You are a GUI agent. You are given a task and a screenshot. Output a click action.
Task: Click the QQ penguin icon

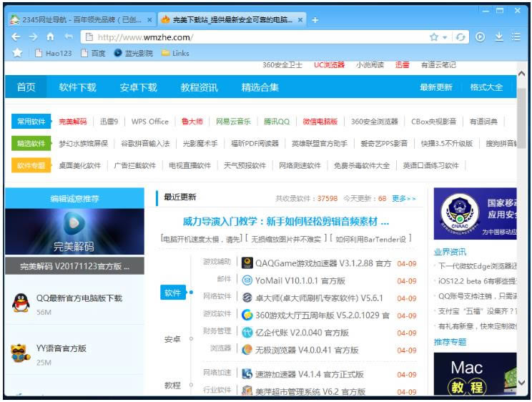(21, 303)
